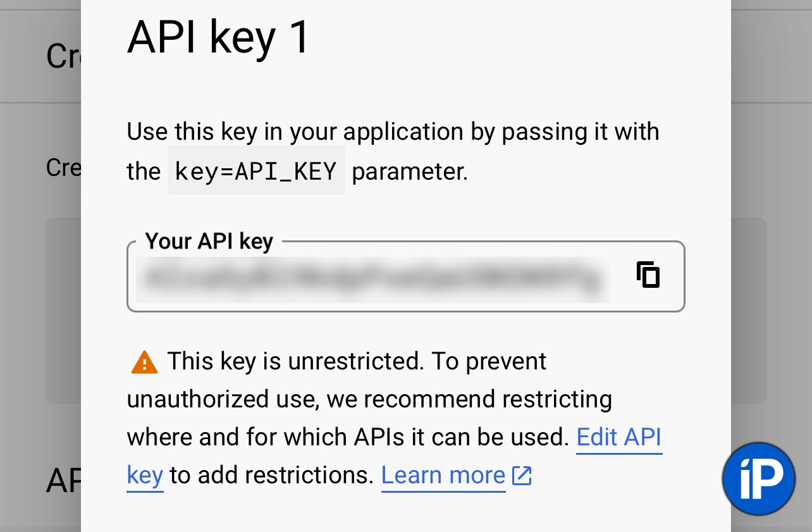Click the word "parameter" in the description
The height and width of the screenshot is (532, 812).
pos(409,172)
